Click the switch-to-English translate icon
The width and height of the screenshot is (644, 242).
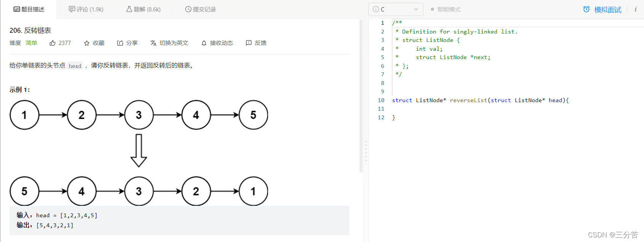(153, 43)
